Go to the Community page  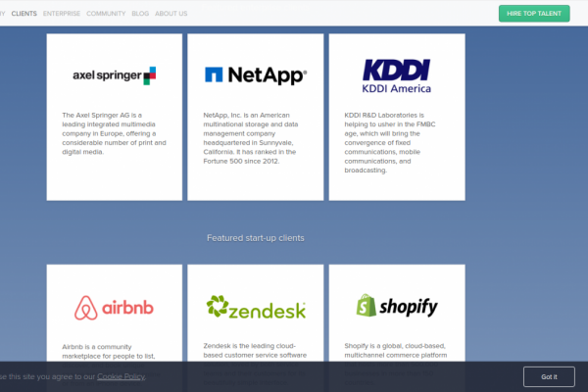click(x=106, y=14)
